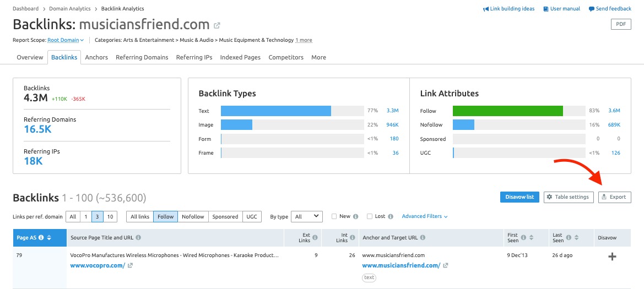Open musiciansfriend.com via external link icon in title
The image size is (644, 289).
217,25
